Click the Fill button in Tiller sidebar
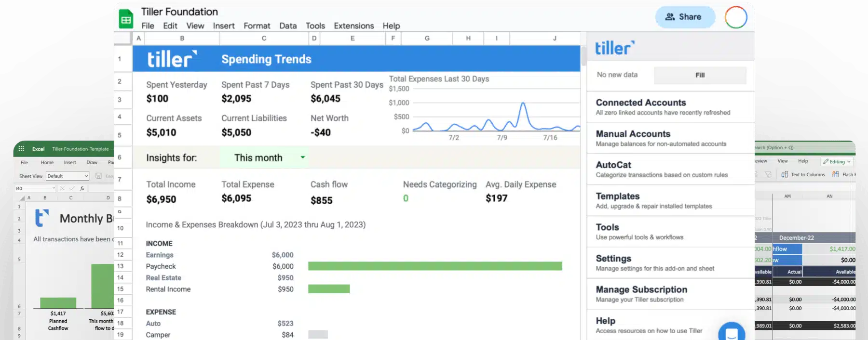 tap(700, 75)
